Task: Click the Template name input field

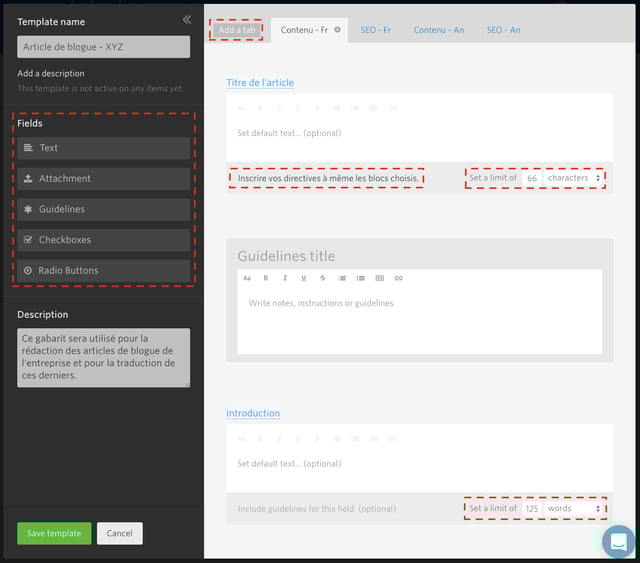Action: (104, 47)
